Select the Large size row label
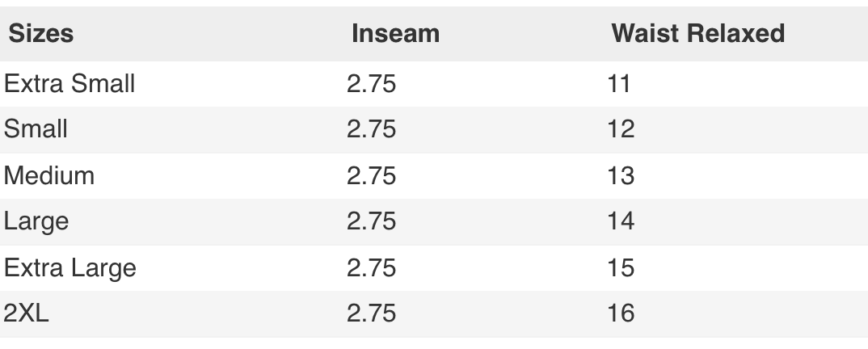Screen dimensions: 868x349 tap(36, 221)
